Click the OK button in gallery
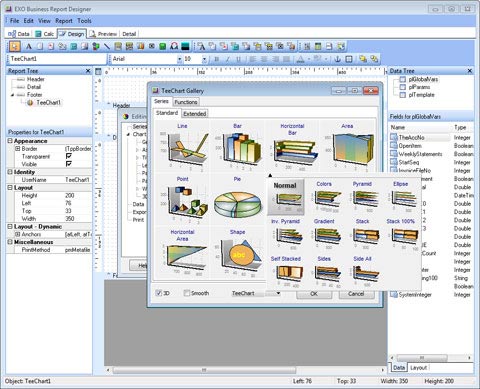The width and height of the screenshot is (480, 389). click(314, 294)
